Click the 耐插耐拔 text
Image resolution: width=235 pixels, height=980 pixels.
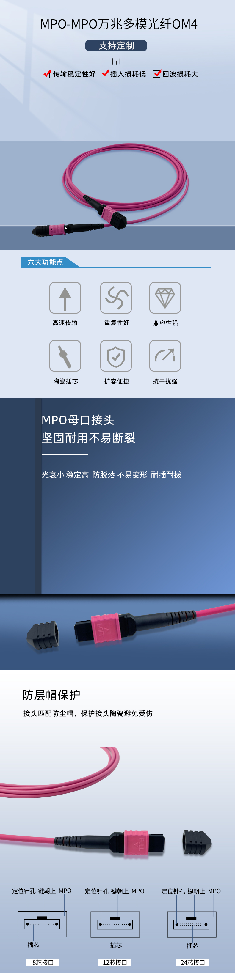[166, 475]
